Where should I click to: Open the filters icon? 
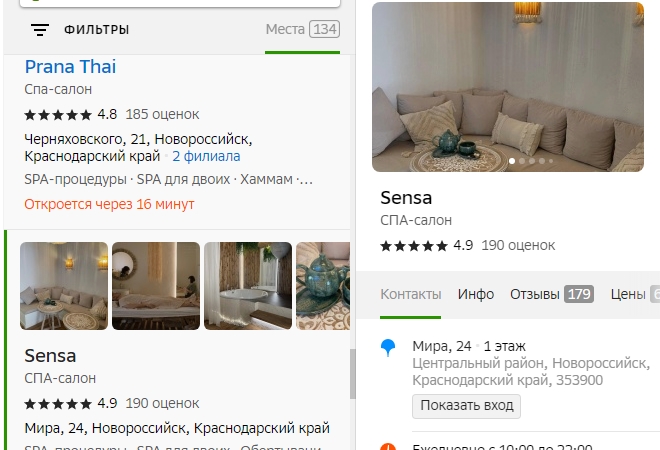click(40, 30)
